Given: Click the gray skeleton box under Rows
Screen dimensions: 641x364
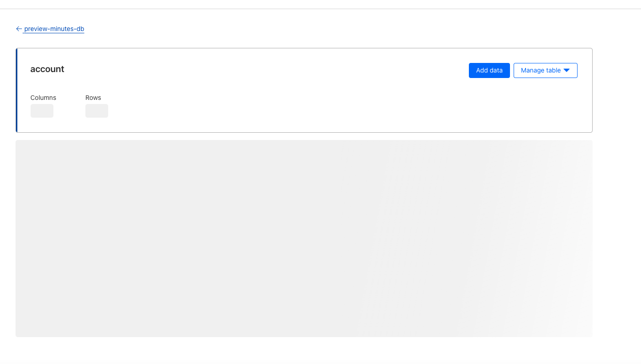Looking at the screenshot, I should (97, 111).
